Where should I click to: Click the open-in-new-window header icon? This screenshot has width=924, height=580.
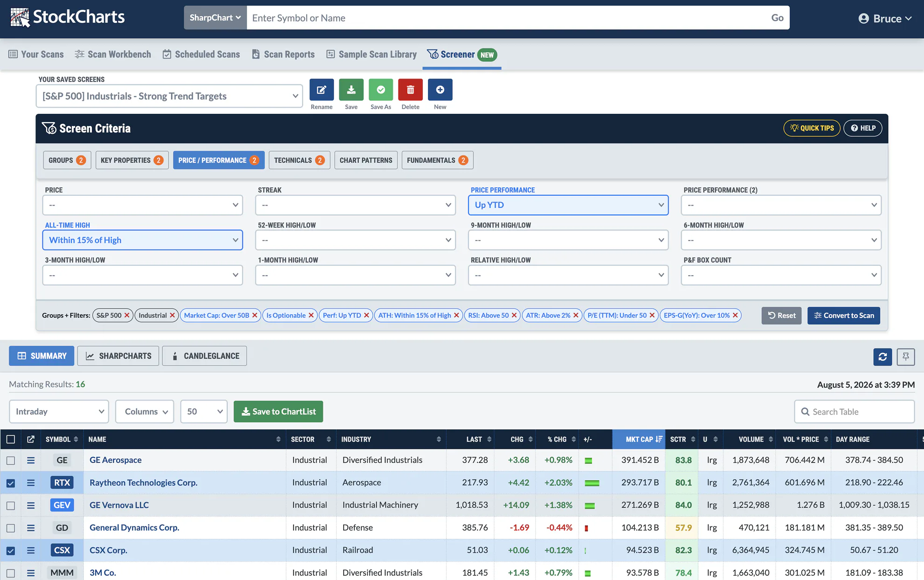[x=31, y=439]
